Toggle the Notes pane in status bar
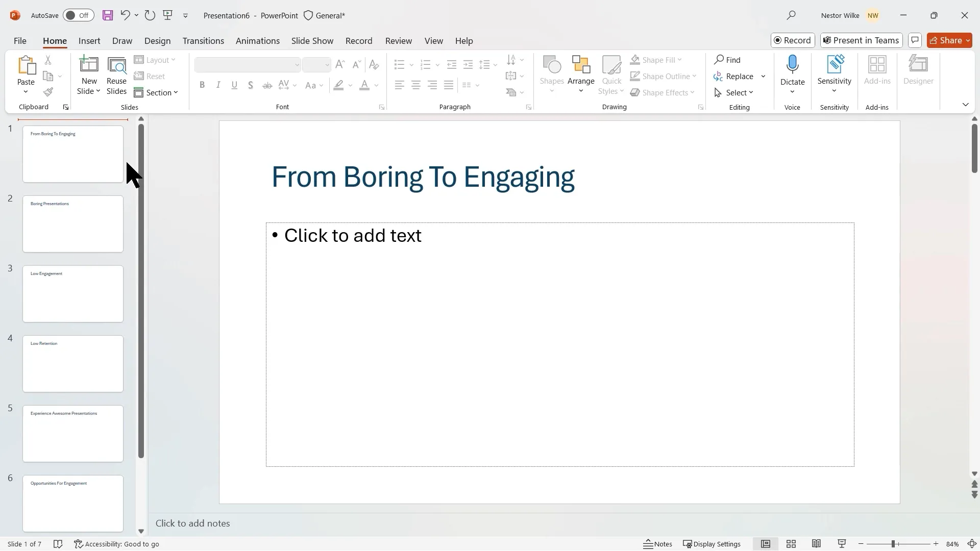 [657, 544]
